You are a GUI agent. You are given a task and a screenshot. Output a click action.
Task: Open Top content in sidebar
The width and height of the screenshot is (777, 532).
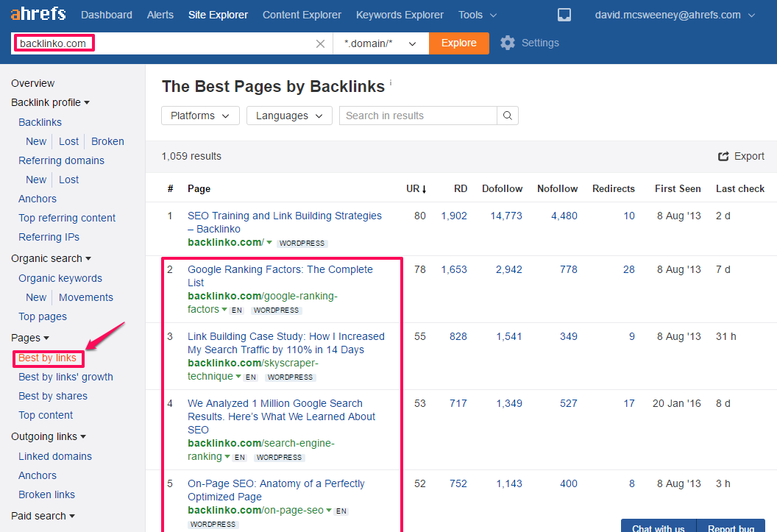coord(46,415)
